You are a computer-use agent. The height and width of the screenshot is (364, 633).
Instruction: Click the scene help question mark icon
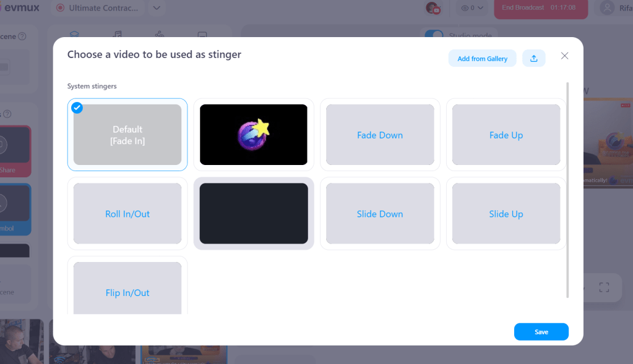[x=22, y=36]
